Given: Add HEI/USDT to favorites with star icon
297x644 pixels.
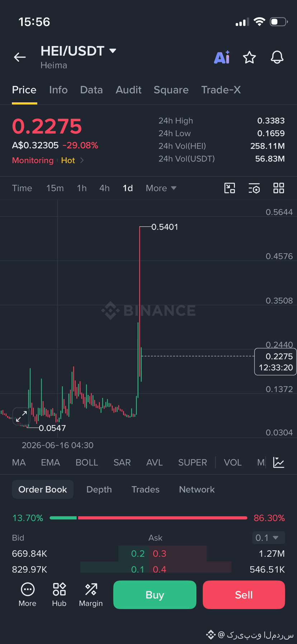Looking at the screenshot, I should pyautogui.click(x=249, y=57).
